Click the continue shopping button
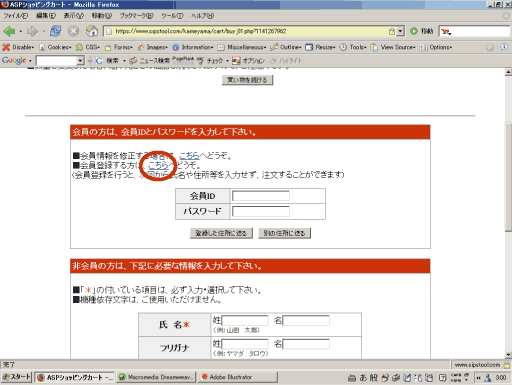Image resolution: width=512 pixels, height=385 pixels. tap(247, 80)
